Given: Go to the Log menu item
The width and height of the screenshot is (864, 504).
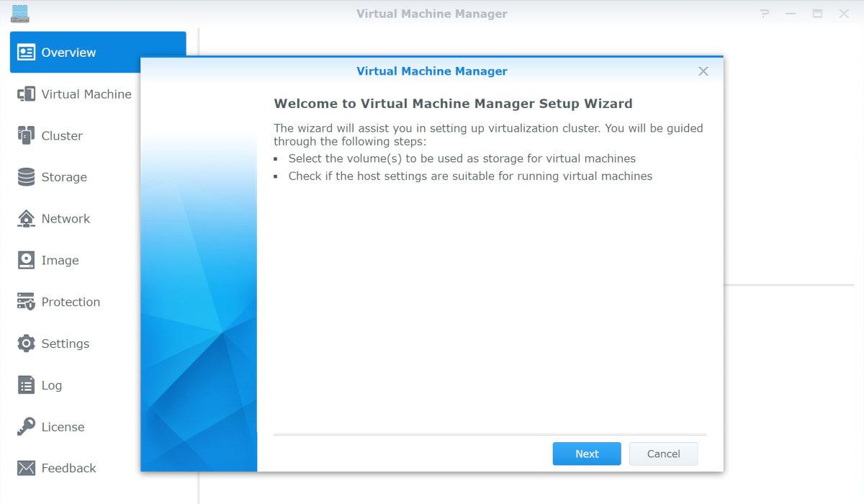Looking at the screenshot, I should (x=50, y=385).
